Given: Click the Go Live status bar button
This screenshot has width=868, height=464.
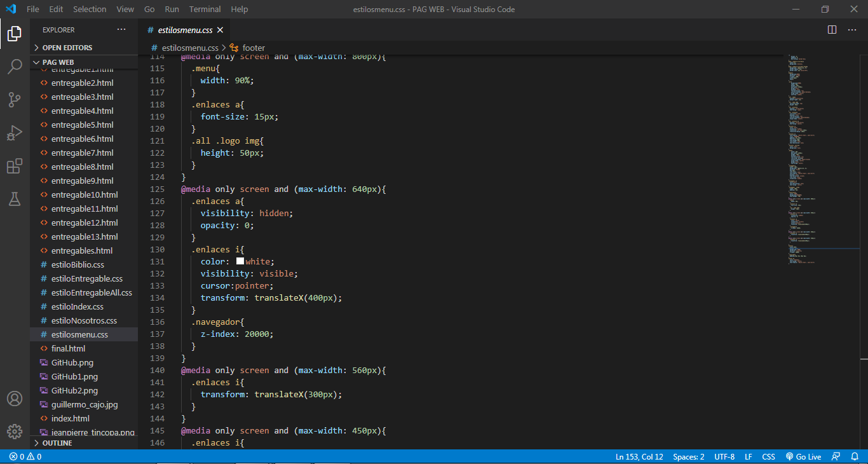Looking at the screenshot, I should coord(803,456).
